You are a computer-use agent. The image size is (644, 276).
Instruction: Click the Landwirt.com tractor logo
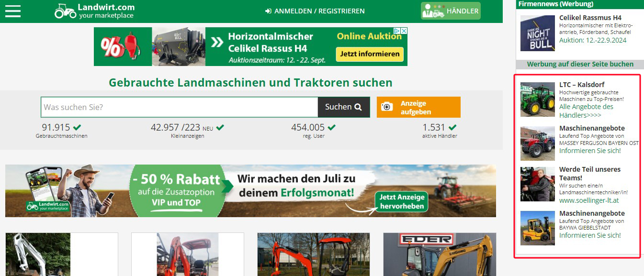tap(95, 11)
